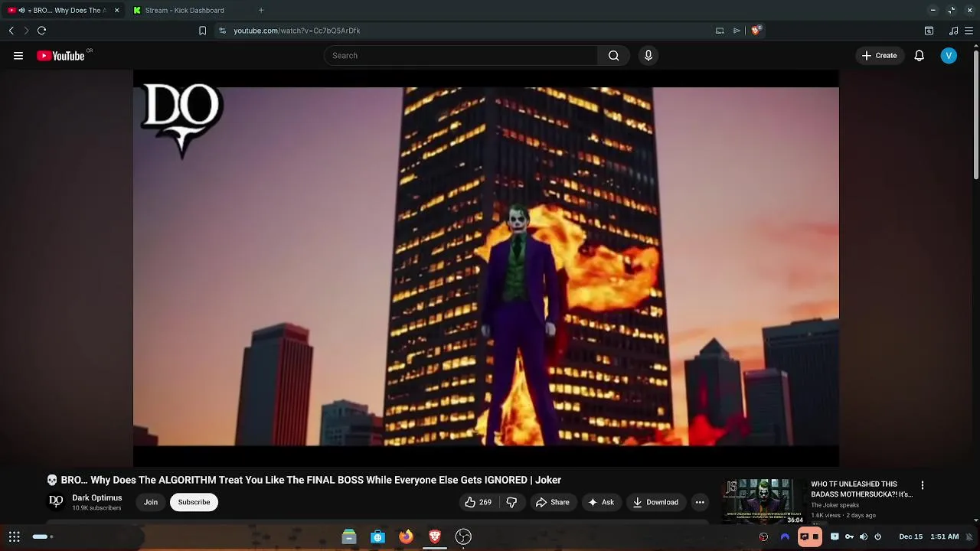Viewport: 980px width, 551px height.
Task: Open the recommended Joker video thumbnail
Action: point(763,501)
